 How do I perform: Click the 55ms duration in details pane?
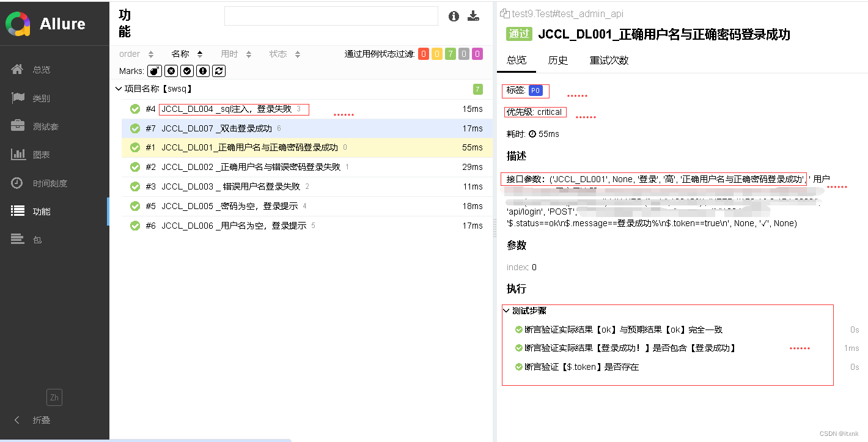[x=549, y=134]
